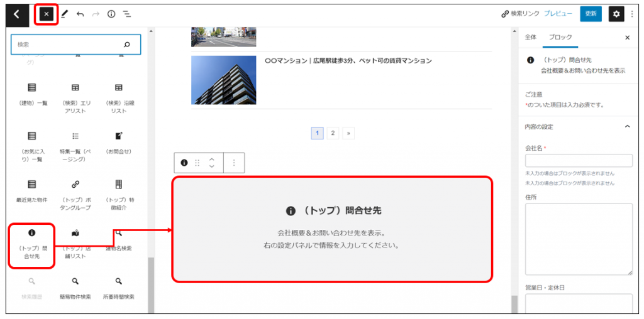This screenshot has height=319, width=644.
Task: Click the 更新 button
Action: click(591, 14)
